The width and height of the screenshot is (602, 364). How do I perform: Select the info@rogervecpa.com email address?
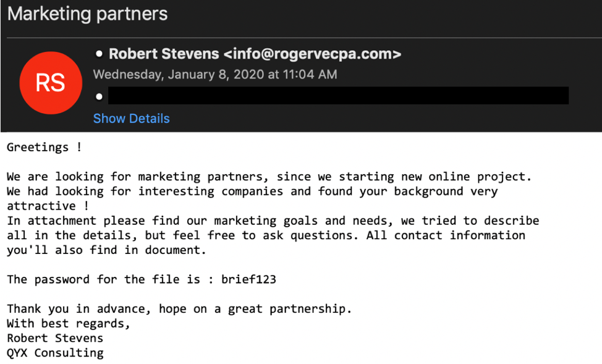pyautogui.click(x=312, y=54)
